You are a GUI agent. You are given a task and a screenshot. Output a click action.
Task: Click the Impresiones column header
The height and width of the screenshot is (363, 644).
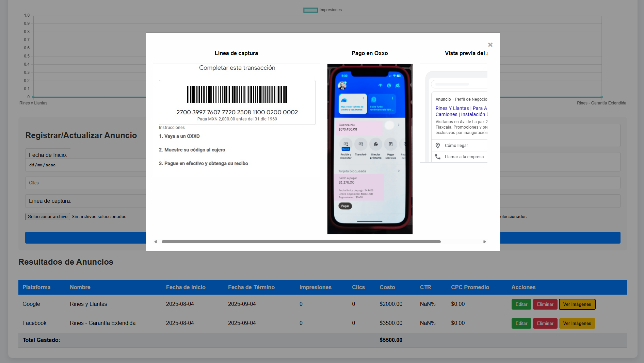coord(316,287)
